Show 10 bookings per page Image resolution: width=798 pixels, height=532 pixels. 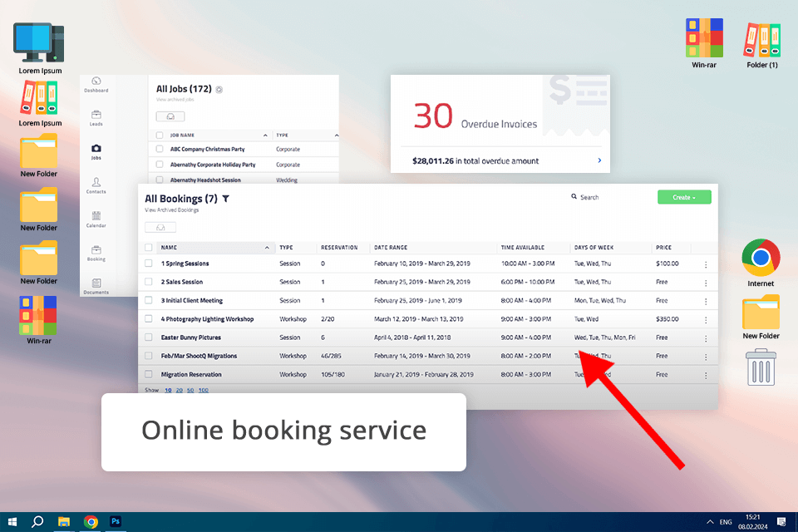click(168, 390)
